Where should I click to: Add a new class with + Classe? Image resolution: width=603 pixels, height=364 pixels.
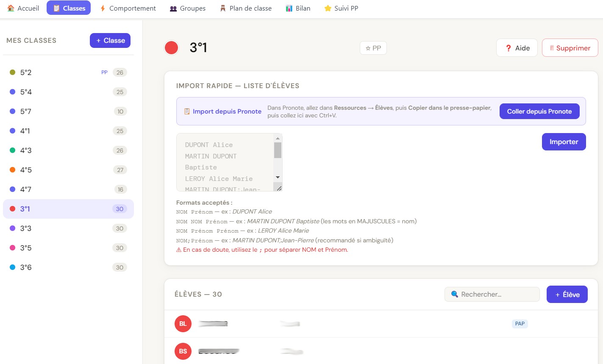coord(110,41)
